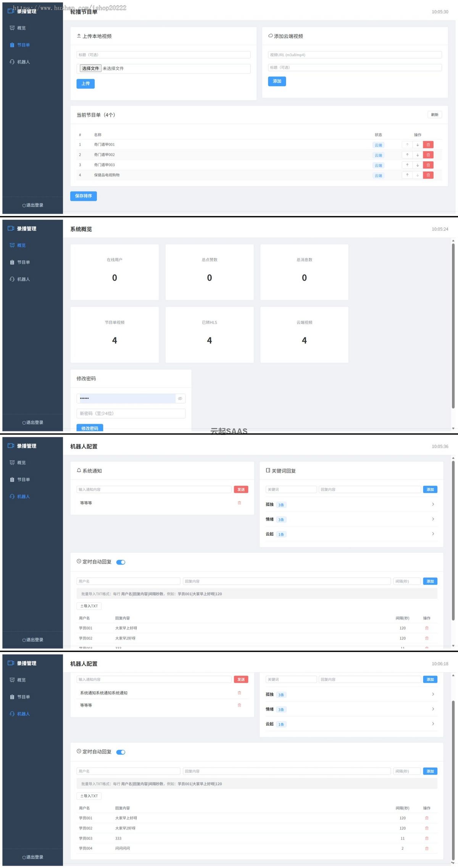Move 奇门遁甲002 up in the playlist
Viewport: 458px width, 868px height.
point(407,155)
